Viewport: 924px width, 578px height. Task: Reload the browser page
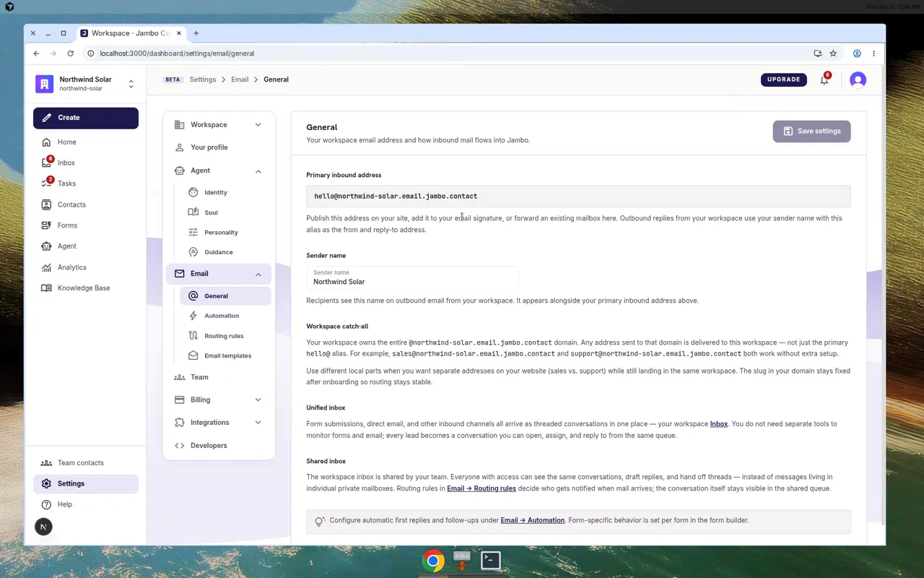point(70,53)
